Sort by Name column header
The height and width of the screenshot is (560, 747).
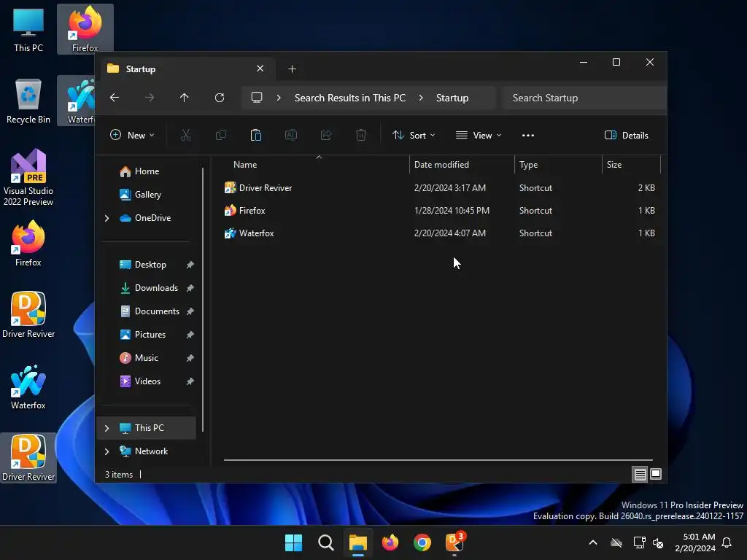315,165
